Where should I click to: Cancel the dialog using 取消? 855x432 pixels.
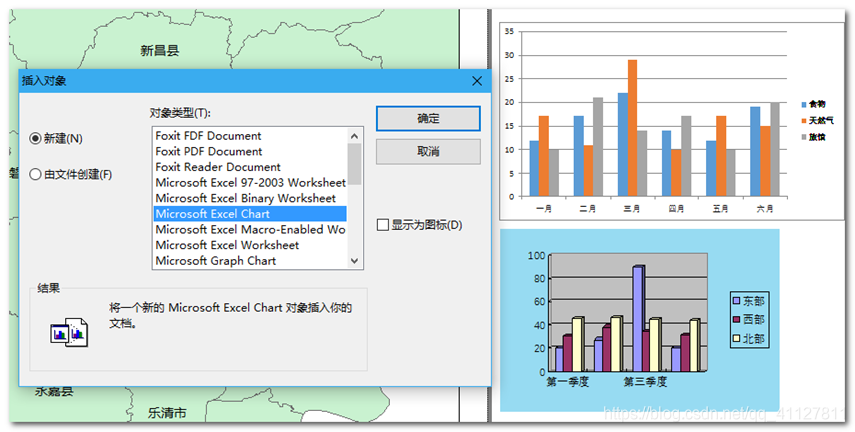click(428, 152)
